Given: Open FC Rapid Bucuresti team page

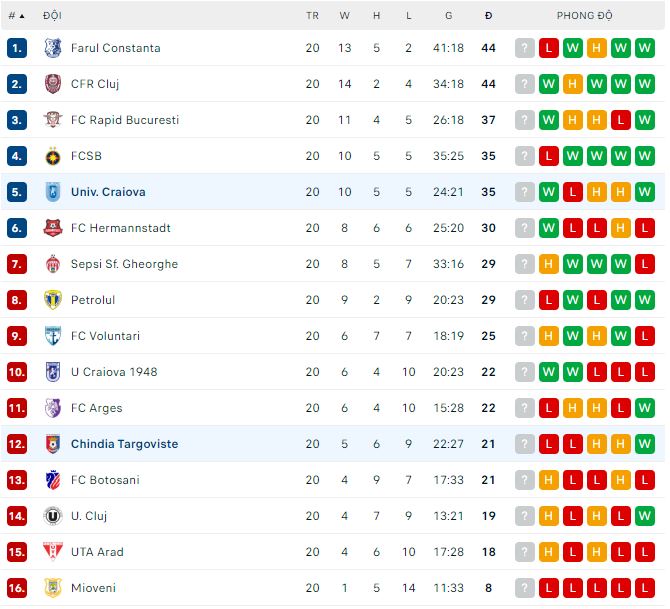Looking at the screenshot, I should (x=125, y=120).
